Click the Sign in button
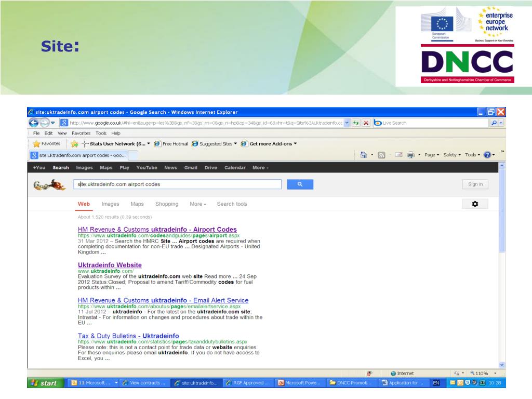The image size is (532, 399). point(475,184)
